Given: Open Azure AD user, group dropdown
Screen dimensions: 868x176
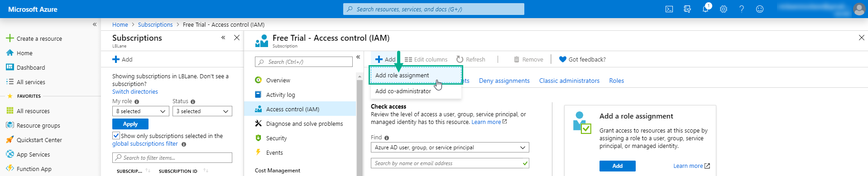Looking at the screenshot, I should (450, 147).
